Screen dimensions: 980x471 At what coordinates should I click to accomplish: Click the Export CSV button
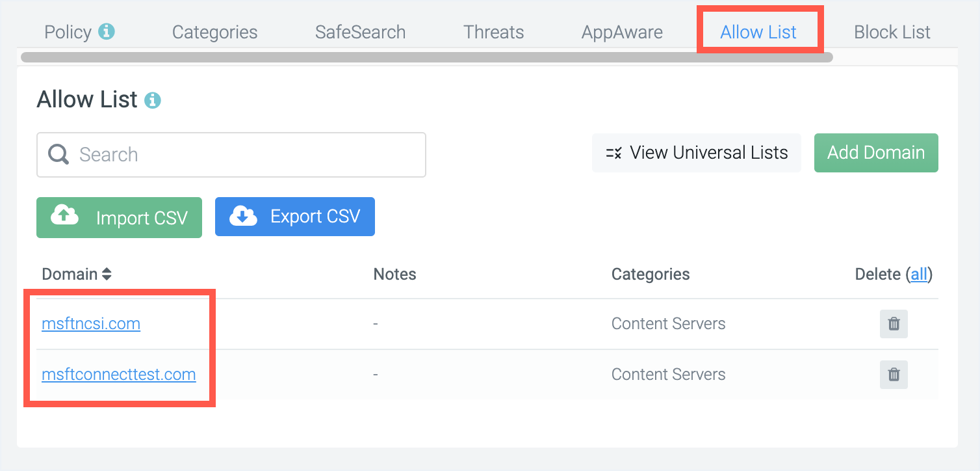coord(295,217)
